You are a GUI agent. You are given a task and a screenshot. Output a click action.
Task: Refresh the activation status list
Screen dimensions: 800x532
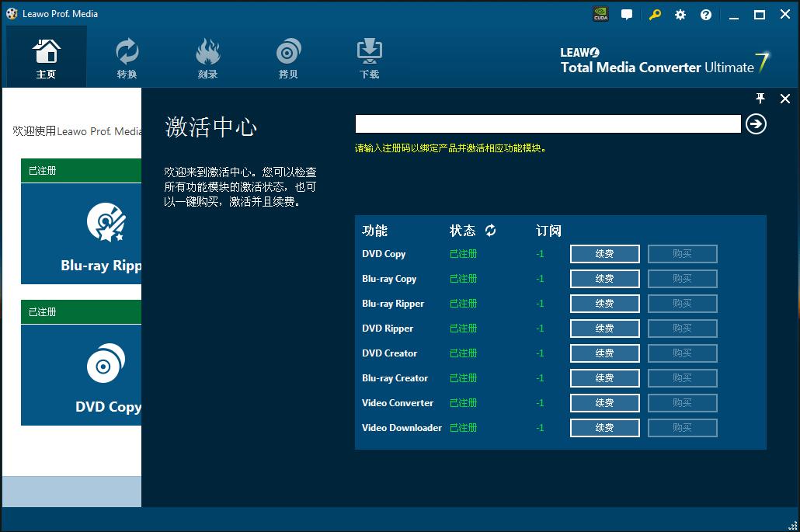tap(491, 231)
